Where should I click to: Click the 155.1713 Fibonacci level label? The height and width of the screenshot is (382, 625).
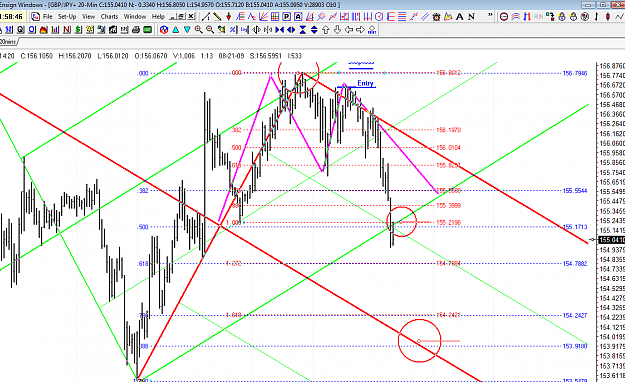[x=575, y=227]
